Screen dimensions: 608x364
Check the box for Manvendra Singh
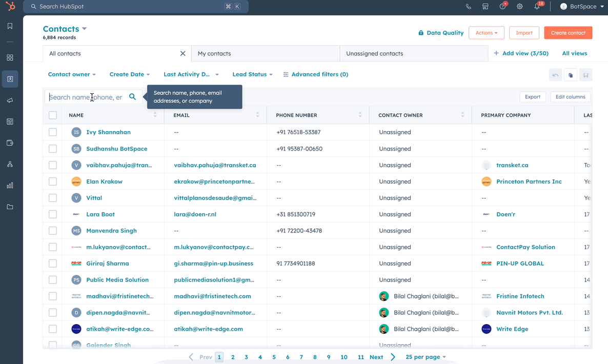(53, 231)
